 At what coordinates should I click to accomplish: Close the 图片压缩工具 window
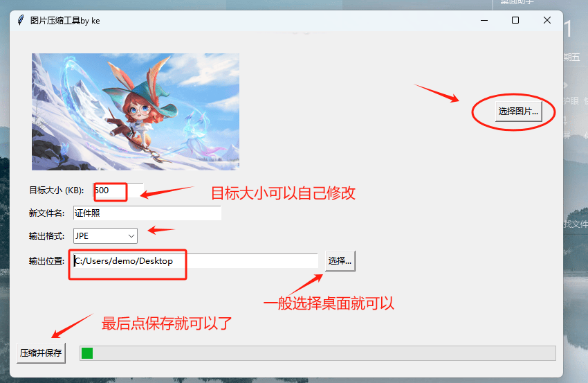click(x=547, y=20)
